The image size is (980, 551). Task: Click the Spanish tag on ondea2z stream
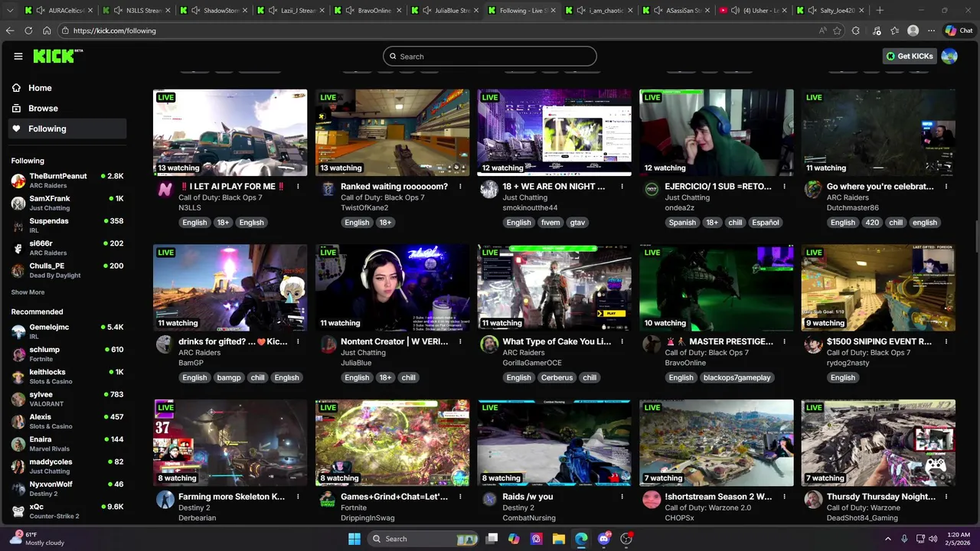click(682, 223)
